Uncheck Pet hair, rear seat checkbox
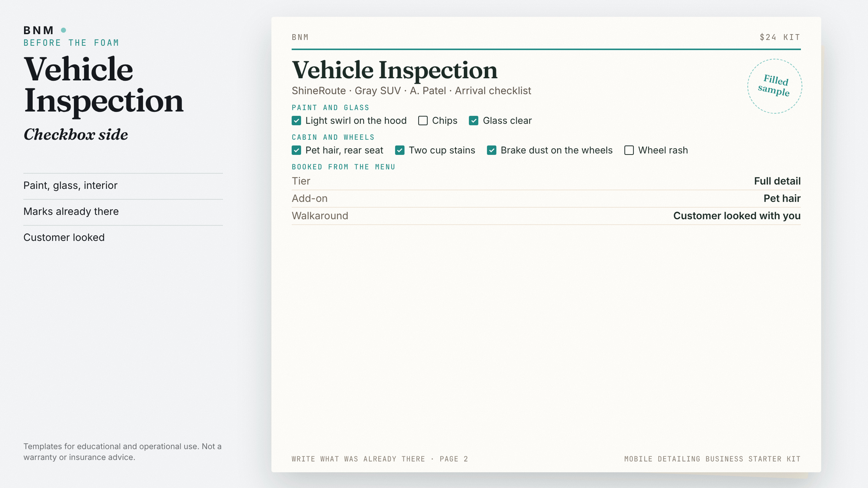The width and height of the screenshot is (868, 488). click(296, 150)
